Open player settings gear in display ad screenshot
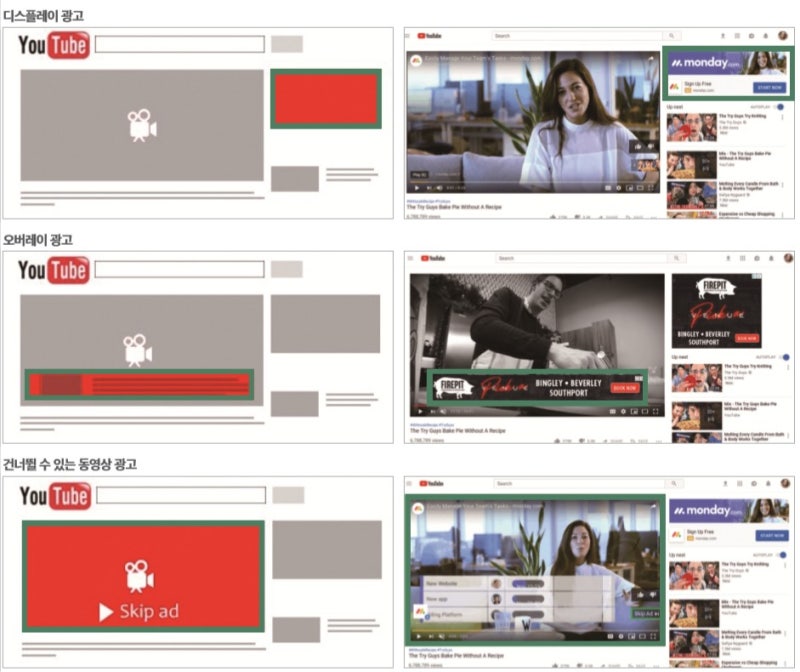Screen dimensions: 800x672 pos(618,188)
